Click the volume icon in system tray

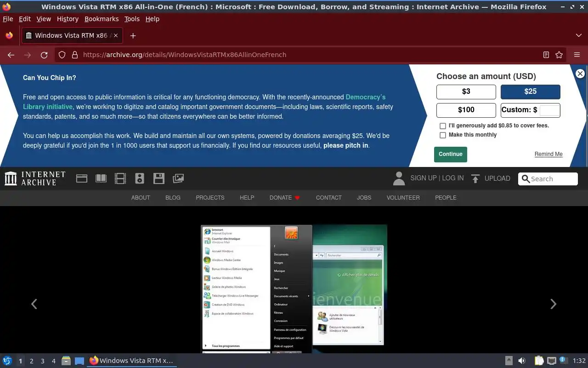click(x=522, y=361)
